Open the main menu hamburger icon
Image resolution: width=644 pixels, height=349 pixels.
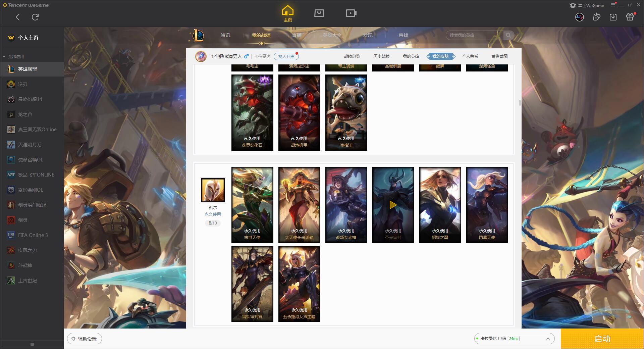tap(613, 5)
